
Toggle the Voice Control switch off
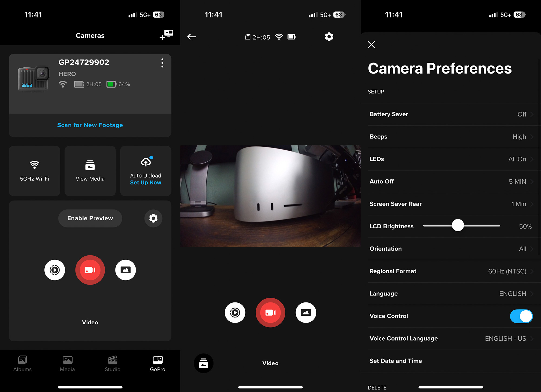(x=521, y=316)
